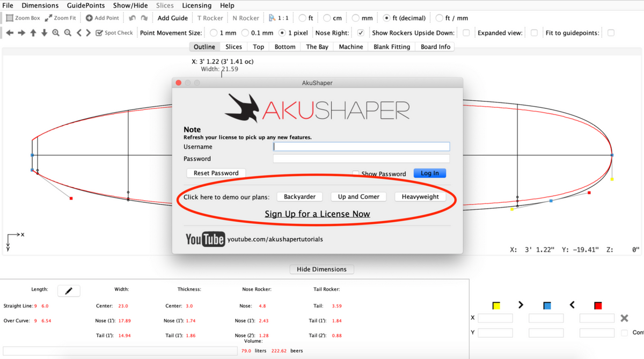Click the Username input field

[361, 146]
